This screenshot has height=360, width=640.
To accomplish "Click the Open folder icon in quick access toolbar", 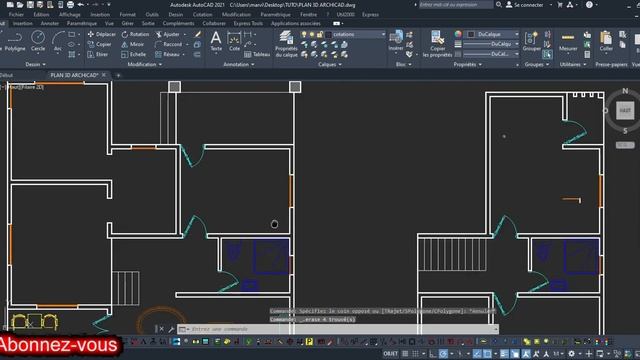I will (20, 5).
